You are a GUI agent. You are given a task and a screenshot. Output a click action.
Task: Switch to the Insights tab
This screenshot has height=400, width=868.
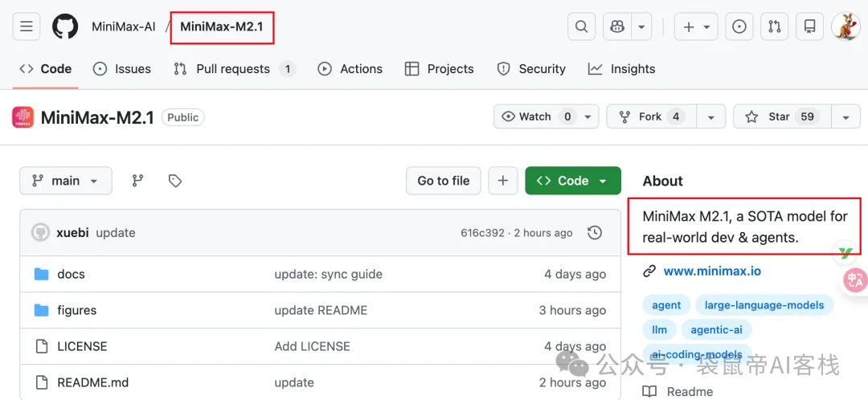(x=622, y=69)
